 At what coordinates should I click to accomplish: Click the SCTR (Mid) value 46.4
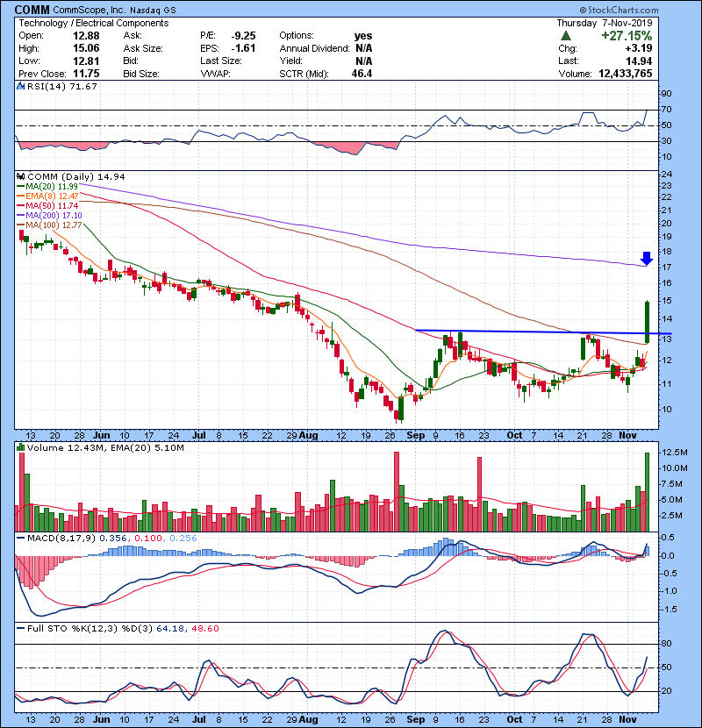pyautogui.click(x=362, y=74)
